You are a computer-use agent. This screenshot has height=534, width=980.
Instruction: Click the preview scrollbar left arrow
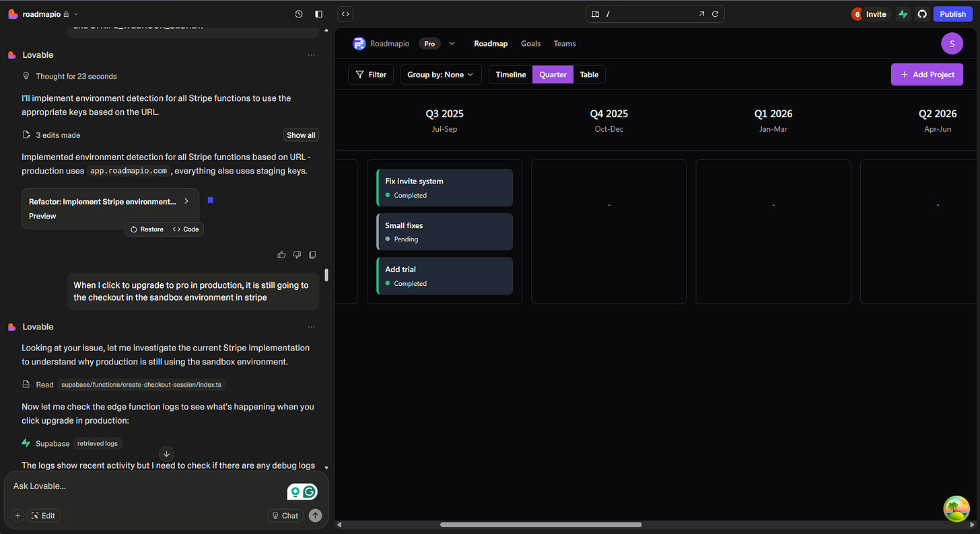point(339,525)
